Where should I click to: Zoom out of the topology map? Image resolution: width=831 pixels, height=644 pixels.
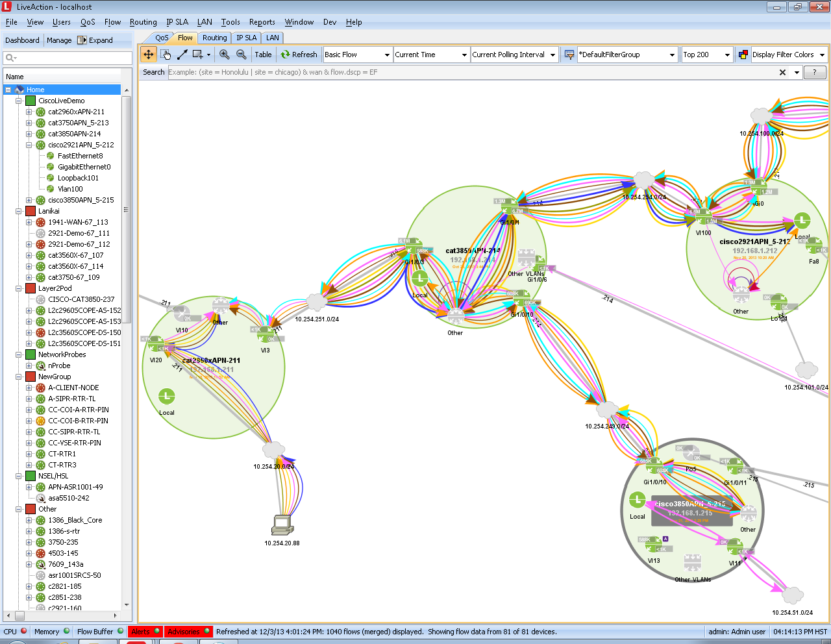pos(240,54)
